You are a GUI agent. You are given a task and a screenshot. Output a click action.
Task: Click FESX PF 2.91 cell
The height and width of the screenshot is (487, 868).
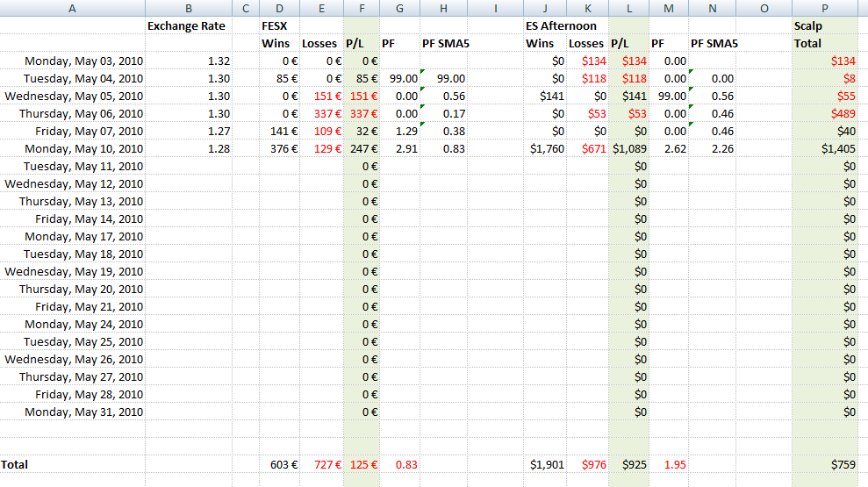[x=399, y=148]
